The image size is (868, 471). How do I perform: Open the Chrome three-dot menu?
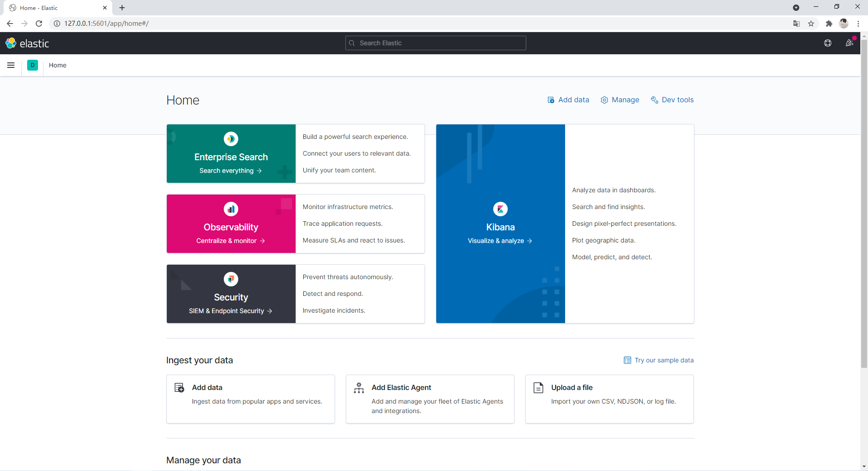858,24
